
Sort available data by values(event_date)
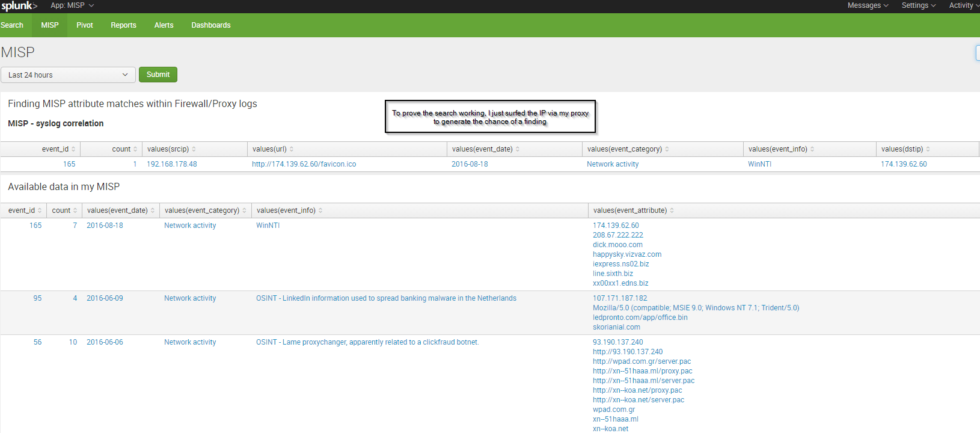[121, 210]
